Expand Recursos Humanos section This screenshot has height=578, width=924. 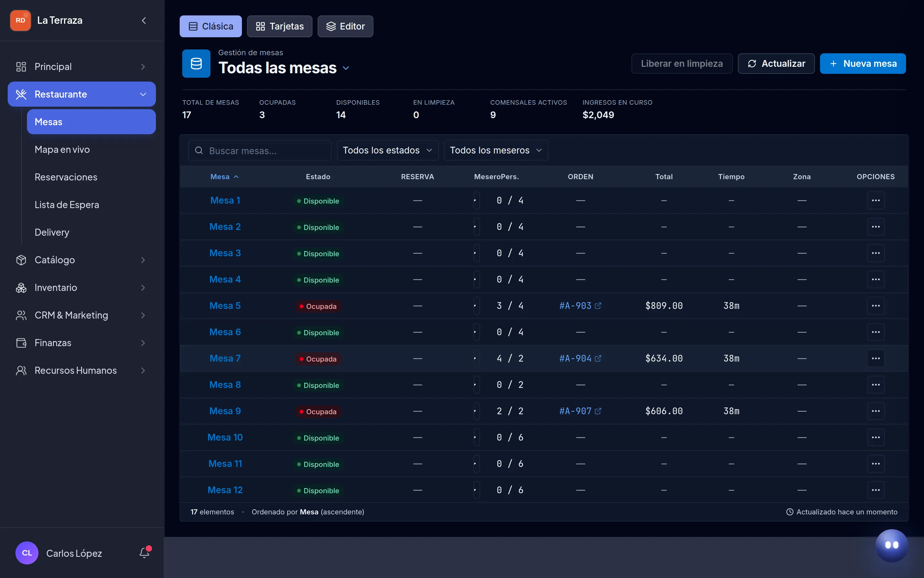pyautogui.click(x=82, y=371)
